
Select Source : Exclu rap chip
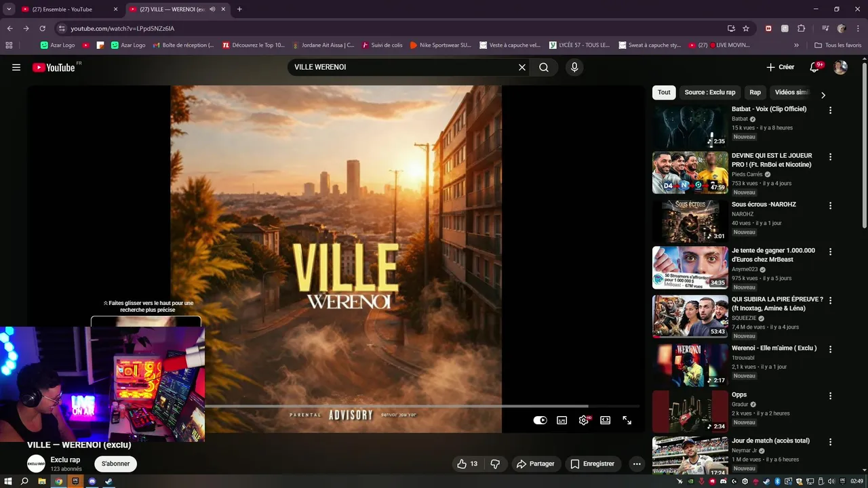coord(709,92)
